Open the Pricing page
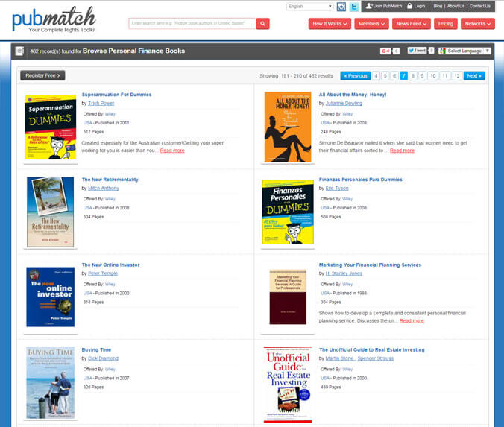The width and height of the screenshot is (504, 427). point(446,24)
